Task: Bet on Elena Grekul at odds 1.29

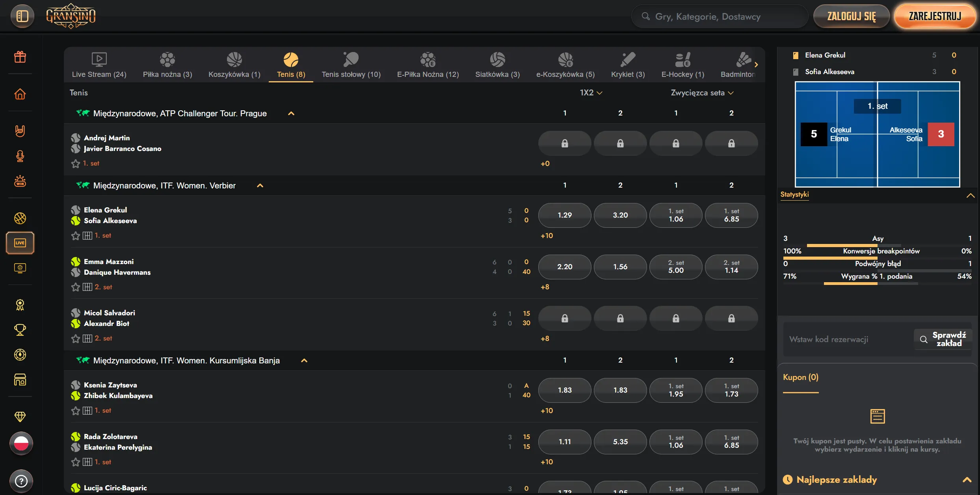Action: (565, 215)
